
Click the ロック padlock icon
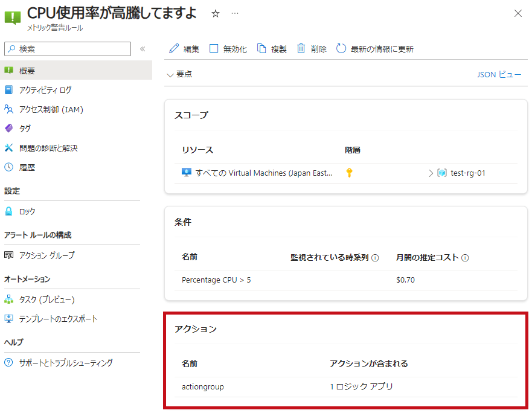(x=9, y=211)
